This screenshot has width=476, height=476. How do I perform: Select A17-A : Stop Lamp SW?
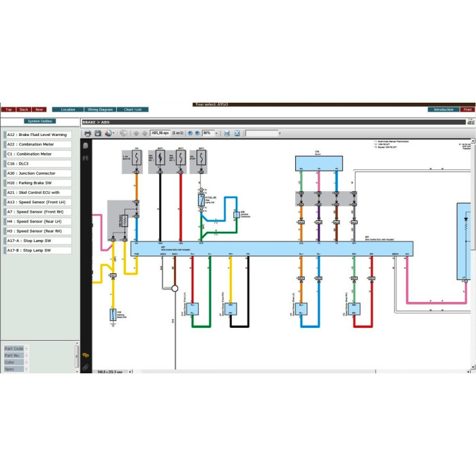pos(37,241)
